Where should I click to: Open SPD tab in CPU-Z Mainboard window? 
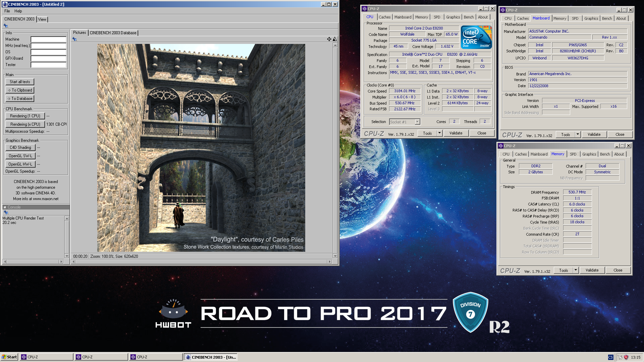tap(575, 18)
